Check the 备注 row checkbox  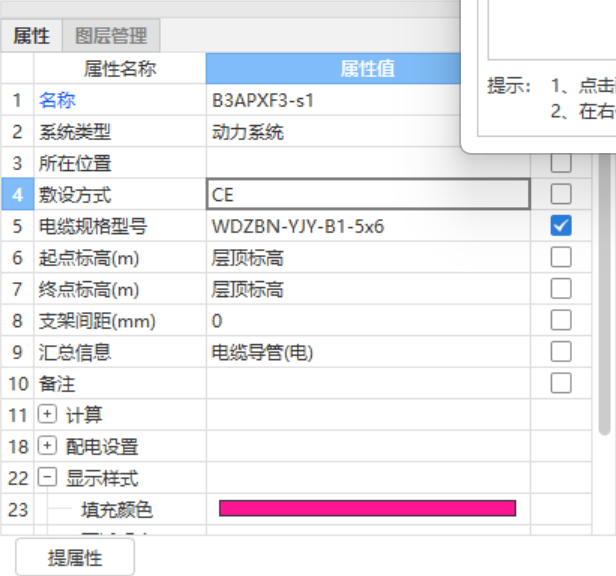(561, 383)
